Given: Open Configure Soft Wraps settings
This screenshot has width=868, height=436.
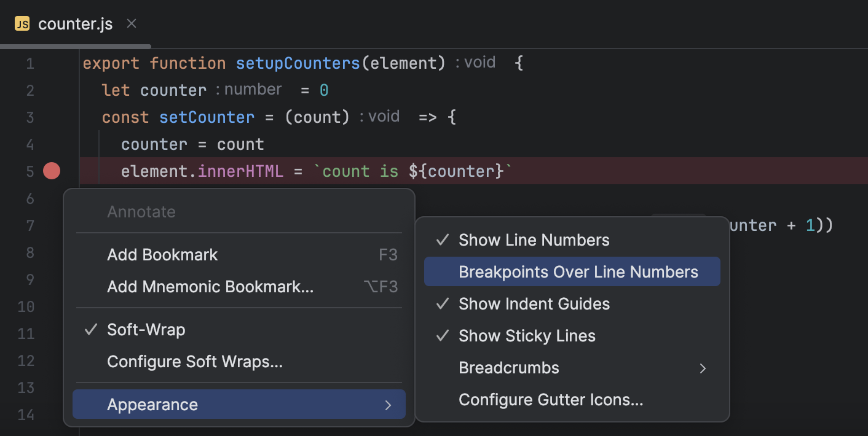Looking at the screenshot, I should tap(194, 362).
